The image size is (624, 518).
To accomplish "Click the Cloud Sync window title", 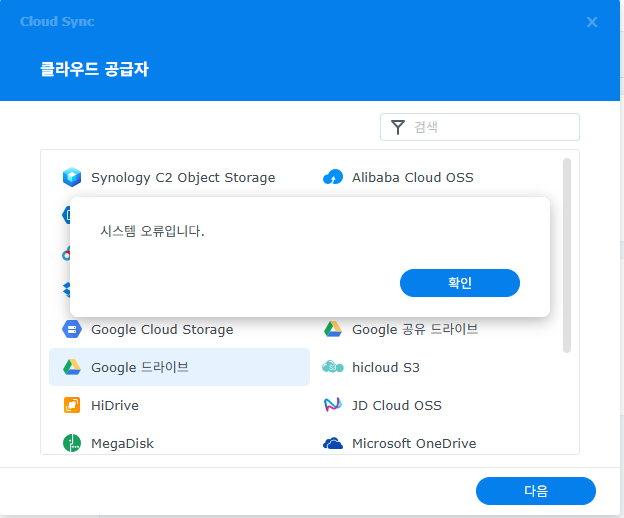I will tap(57, 21).
